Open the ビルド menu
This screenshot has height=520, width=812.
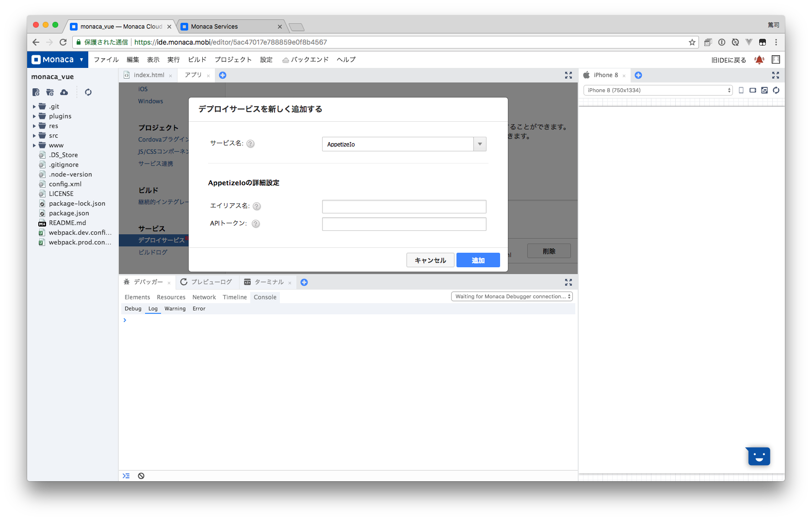click(x=197, y=60)
